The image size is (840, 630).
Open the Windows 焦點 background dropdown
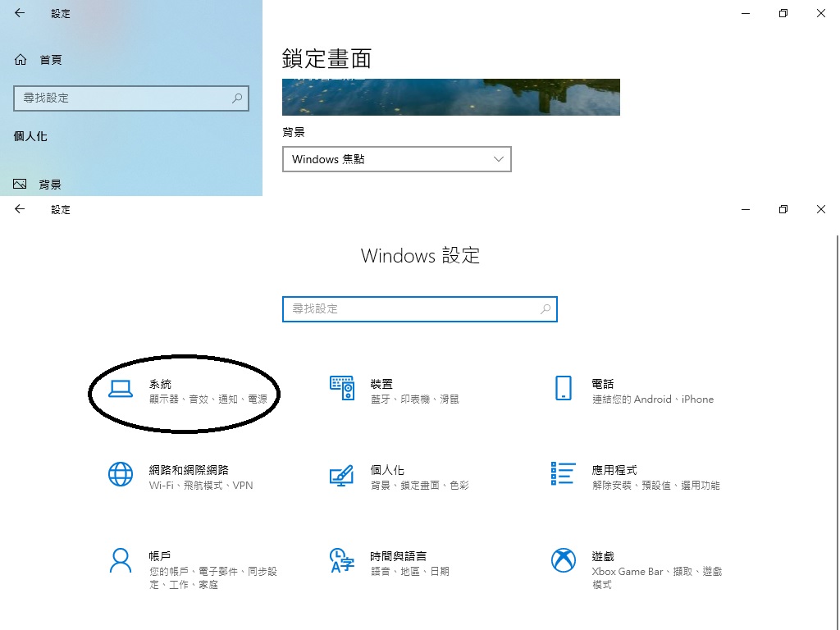point(396,159)
